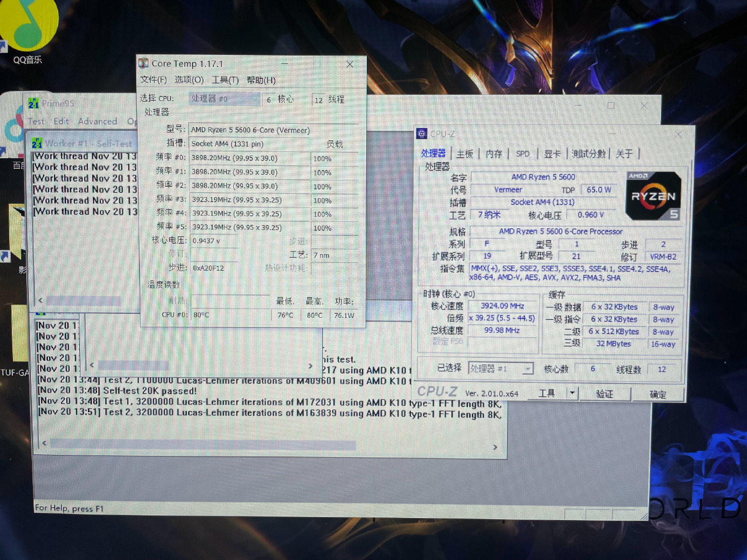Close the CPU-Z window

click(678, 134)
